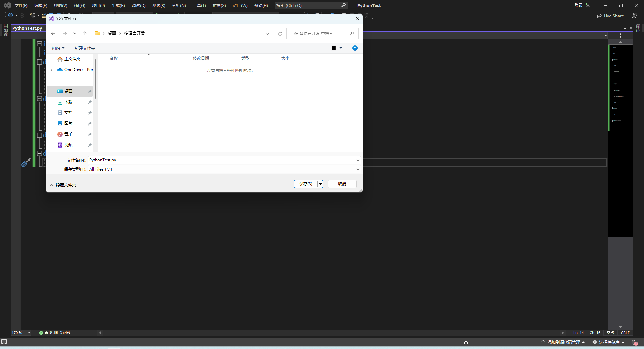Sort by the 大小 column header
Viewport: 644px width, 349px height.
click(292, 58)
